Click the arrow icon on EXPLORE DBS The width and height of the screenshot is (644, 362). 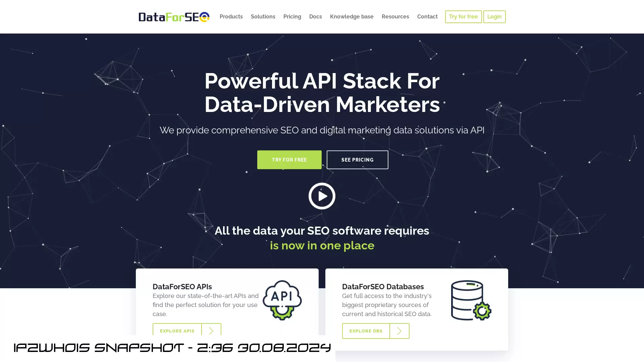point(399,330)
